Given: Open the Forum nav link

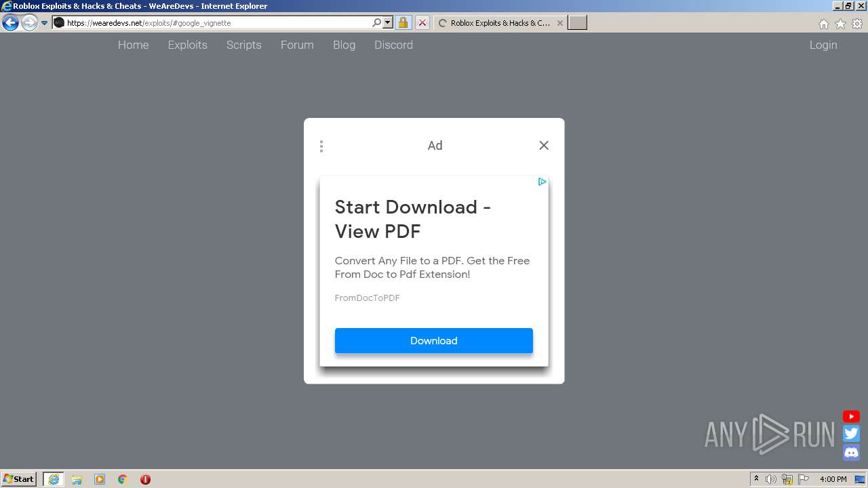Looking at the screenshot, I should [297, 45].
